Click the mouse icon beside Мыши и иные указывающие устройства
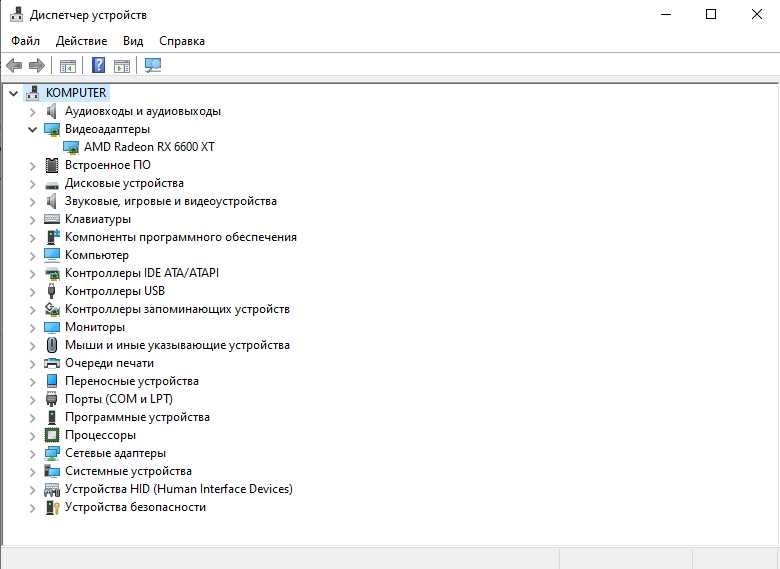The image size is (780, 569). 52,345
